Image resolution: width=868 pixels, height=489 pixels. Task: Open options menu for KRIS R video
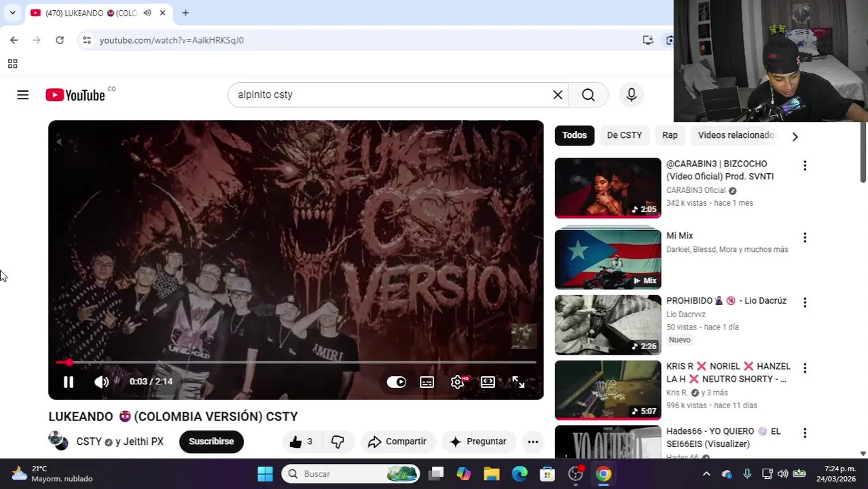click(805, 368)
